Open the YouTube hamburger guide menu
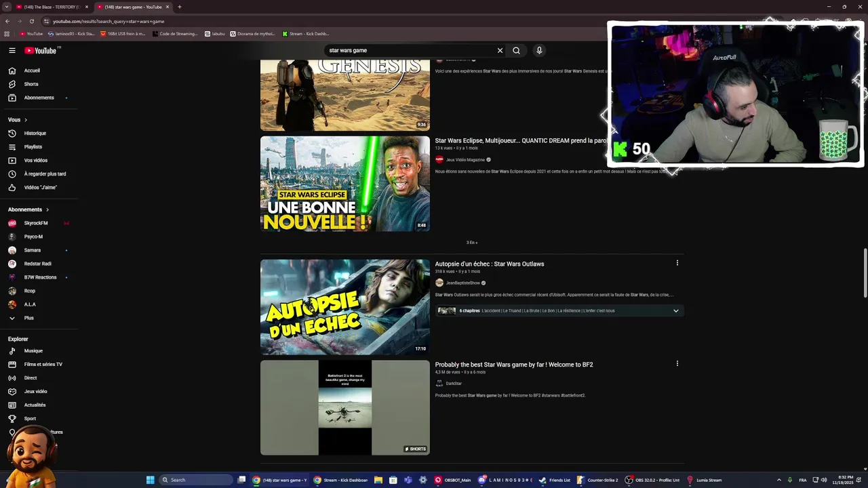 click(12, 50)
